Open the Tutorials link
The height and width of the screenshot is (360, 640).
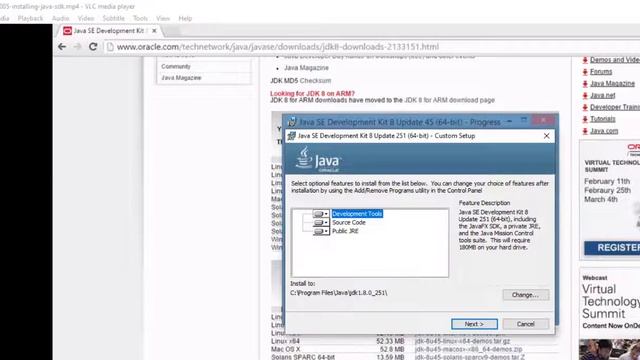click(x=602, y=119)
